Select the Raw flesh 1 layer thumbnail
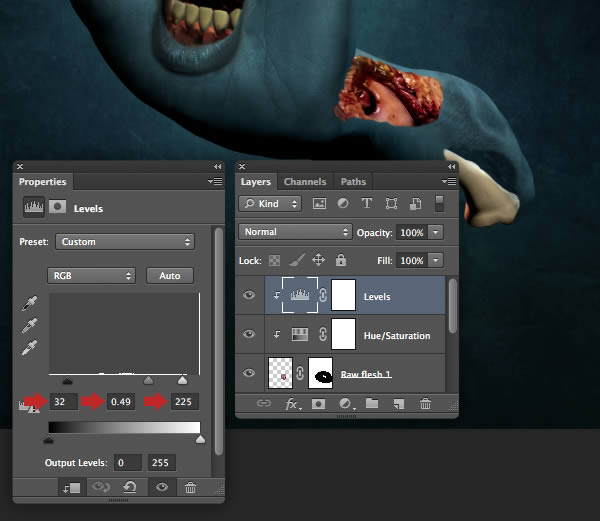 (x=280, y=373)
